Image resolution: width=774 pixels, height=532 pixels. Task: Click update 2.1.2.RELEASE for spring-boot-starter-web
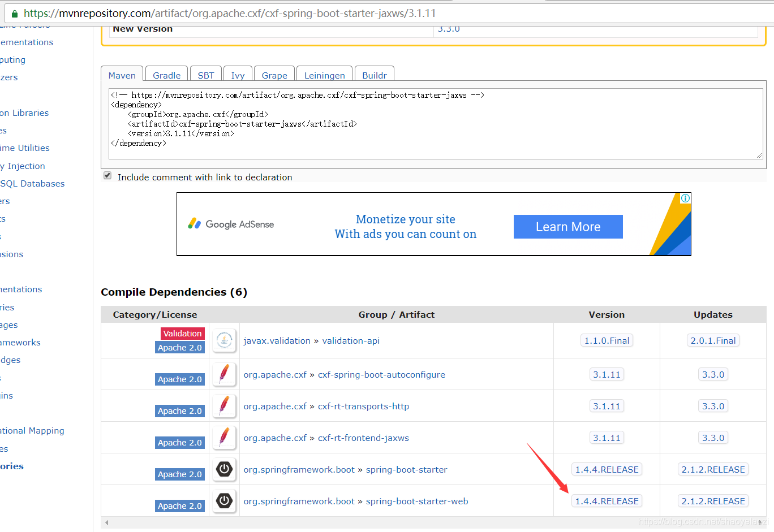tap(713, 501)
